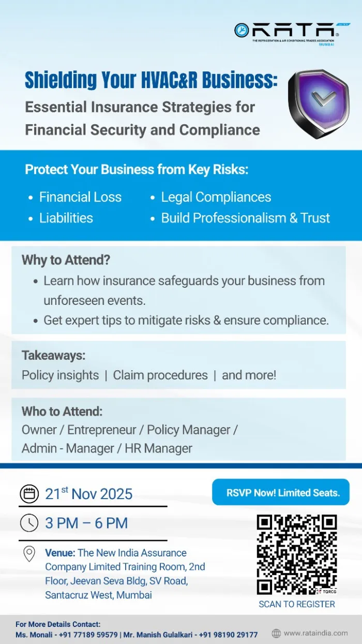Click the Shielding Your HVAC&R Business headline
Image resolution: width=362 pixels, height=644 pixels.
151,80
